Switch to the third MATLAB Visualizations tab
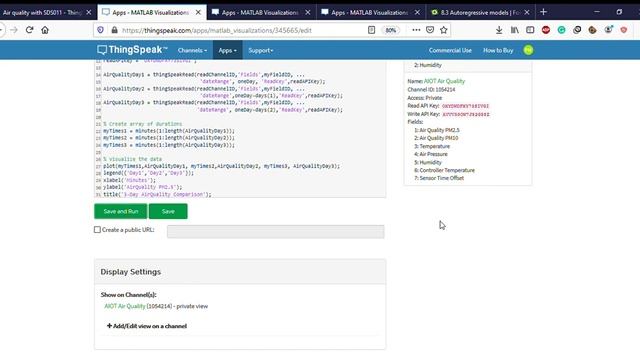 click(369, 12)
